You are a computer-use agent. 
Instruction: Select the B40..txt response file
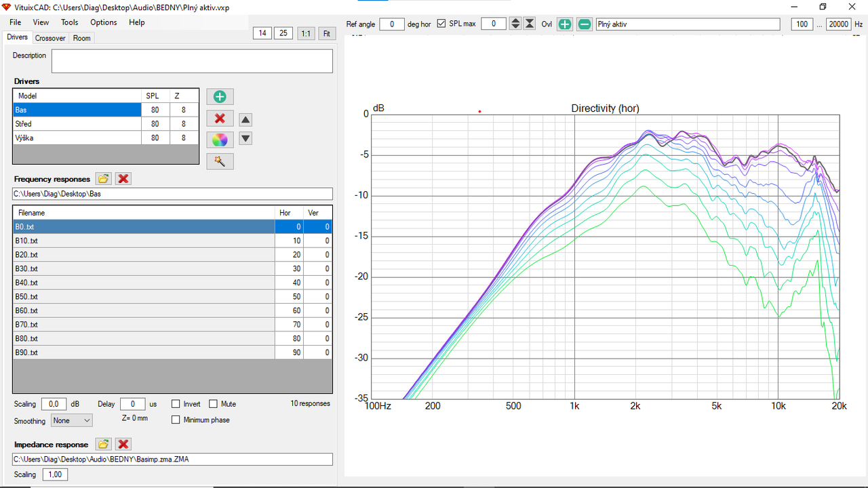pyautogui.click(x=172, y=283)
